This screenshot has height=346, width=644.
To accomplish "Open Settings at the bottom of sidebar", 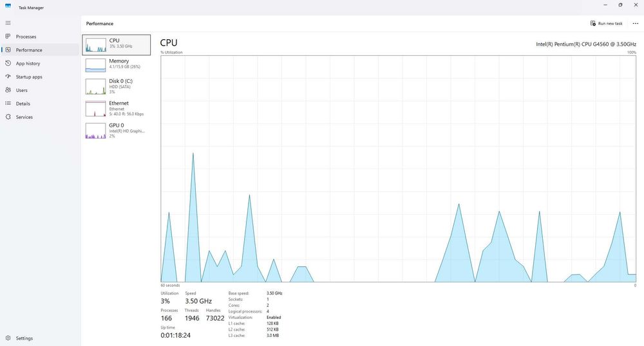I will [24, 338].
